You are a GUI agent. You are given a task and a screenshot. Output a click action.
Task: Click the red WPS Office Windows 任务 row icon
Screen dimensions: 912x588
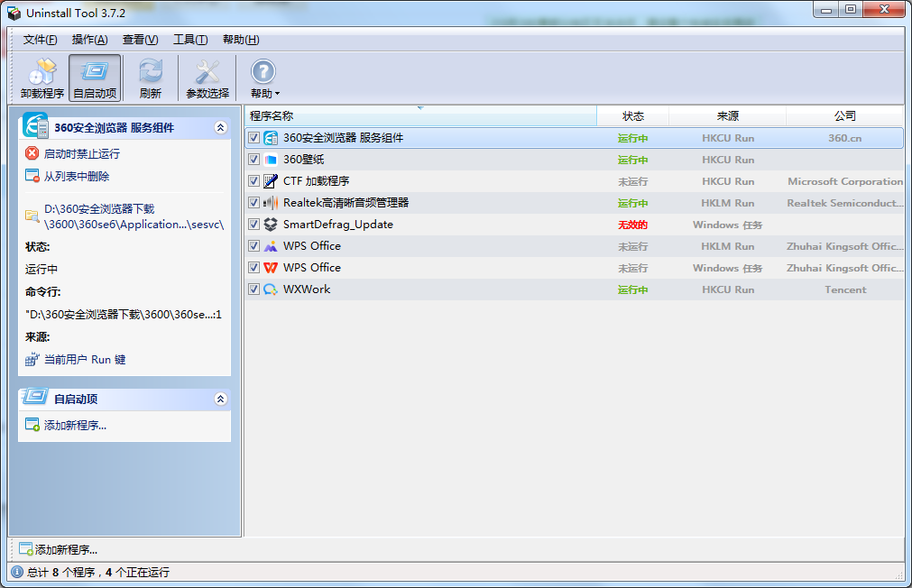tap(271, 268)
